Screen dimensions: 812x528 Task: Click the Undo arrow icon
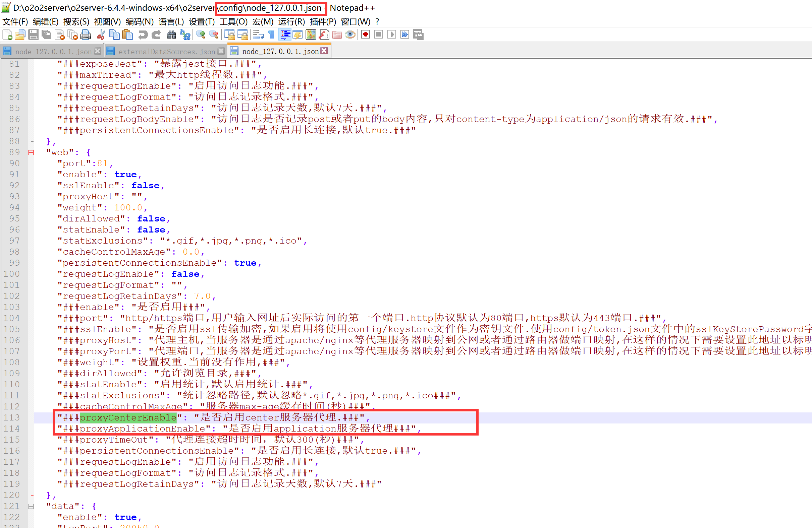143,35
